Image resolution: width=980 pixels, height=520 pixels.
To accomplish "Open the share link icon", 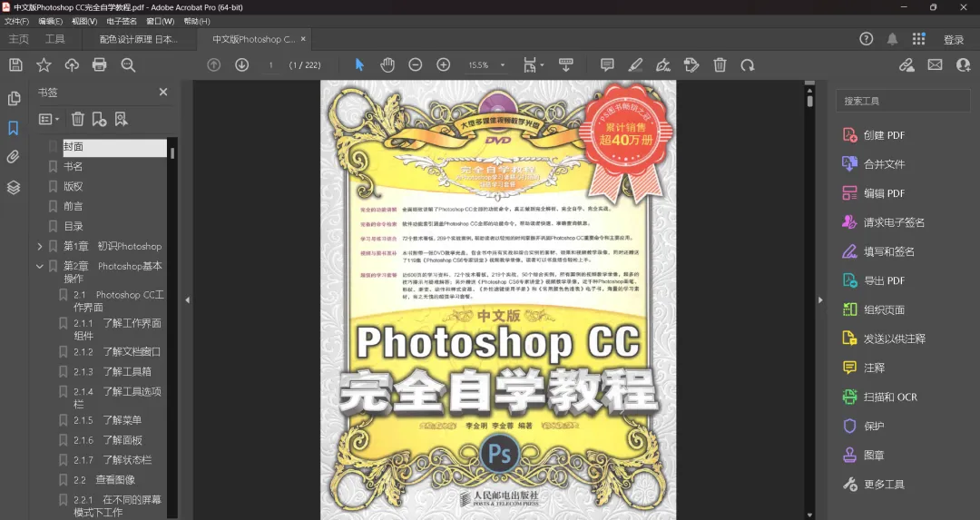I will coord(906,65).
